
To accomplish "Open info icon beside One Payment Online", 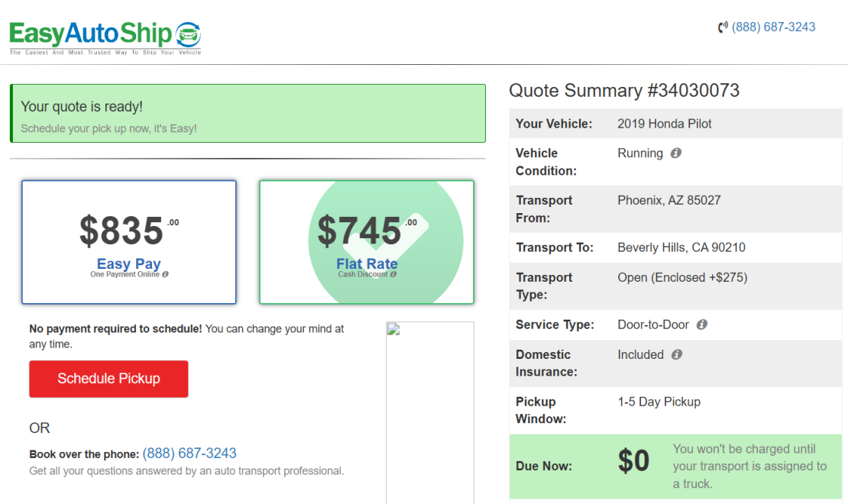I will click(166, 274).
